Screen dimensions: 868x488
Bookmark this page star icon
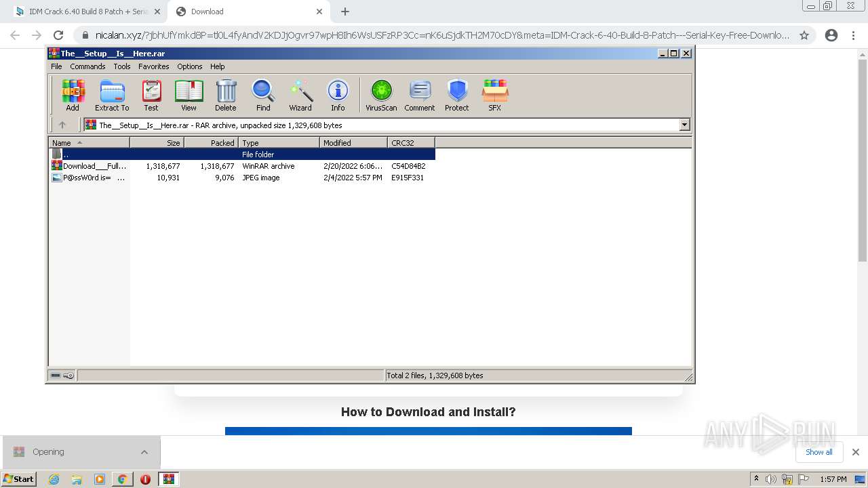(804, 35)
